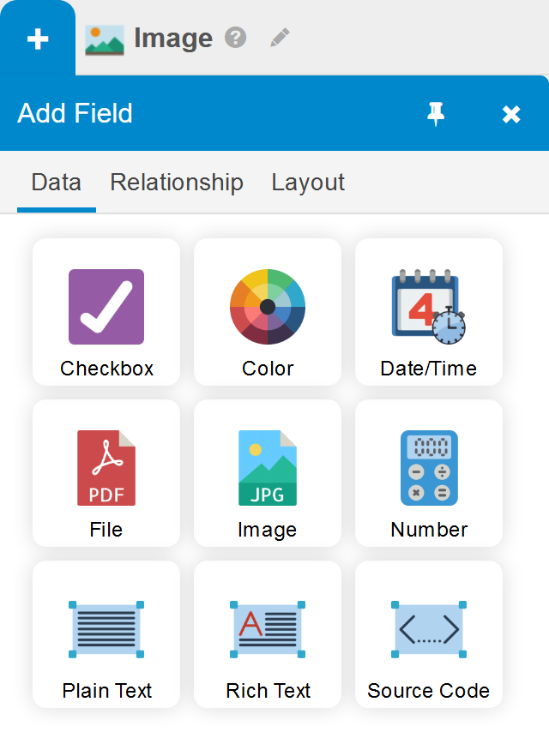Open help for the Image type
The width and height of the screenshot is (549, 756).
click(x=235, y=38)
